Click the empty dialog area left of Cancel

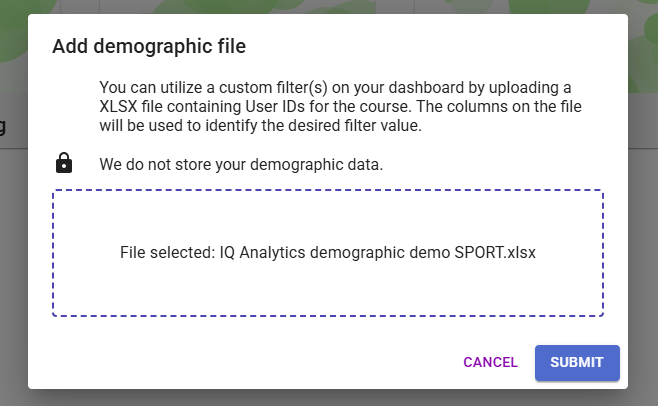(x=250, y=362)
